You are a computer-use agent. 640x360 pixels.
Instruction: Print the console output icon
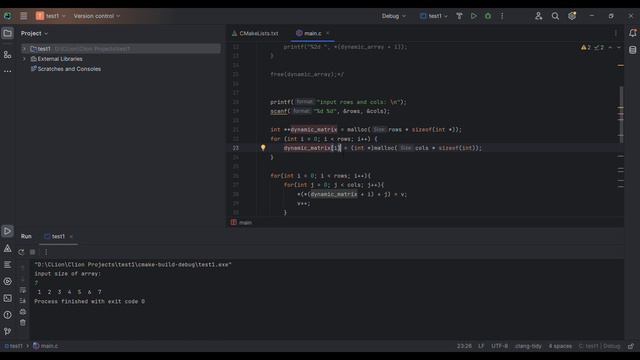pyautogui.click(x=23, y=311)
